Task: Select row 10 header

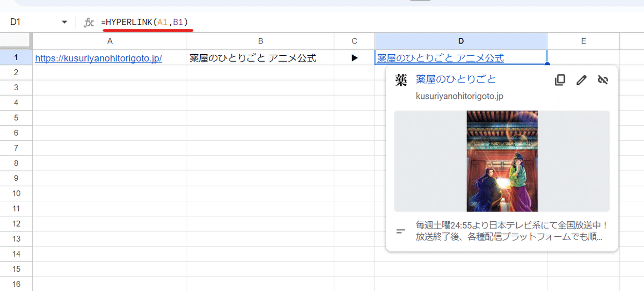Action: (x=16, y=193)
